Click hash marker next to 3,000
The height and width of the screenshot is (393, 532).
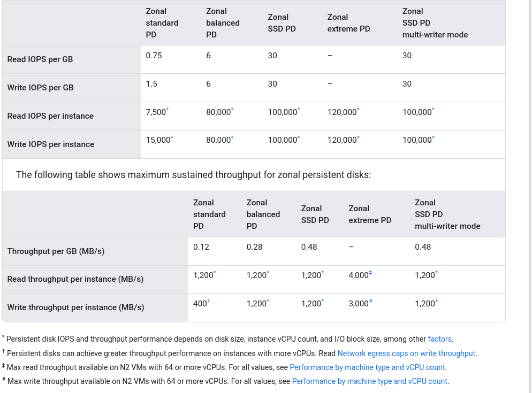pyautogui.click(x=371, y=301)
